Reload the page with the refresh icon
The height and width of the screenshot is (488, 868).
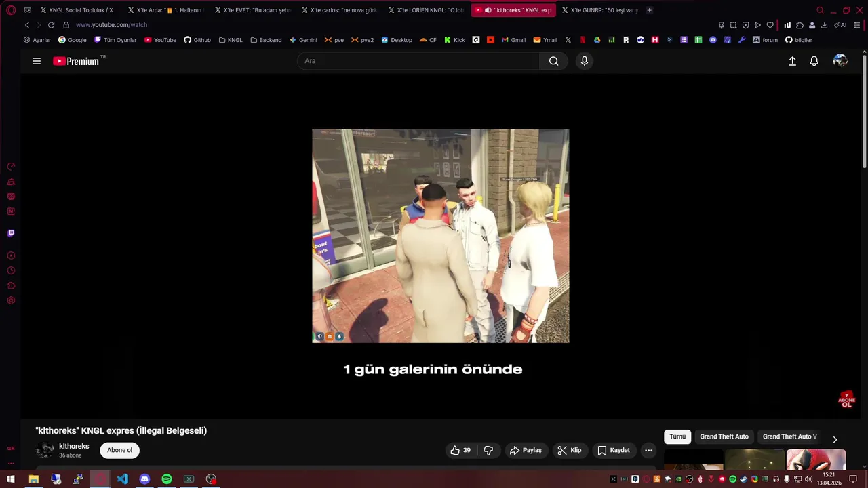coord(51,25)
